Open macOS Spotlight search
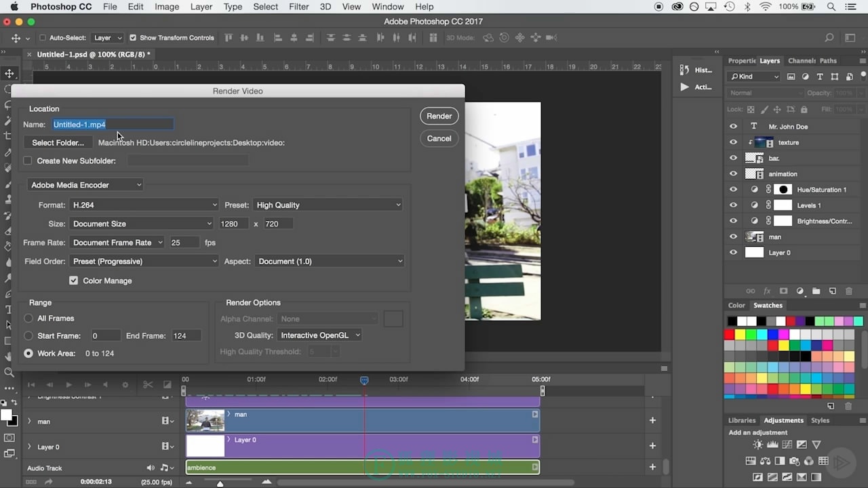Image resolution: width=868 pixels, height=488 pixels. 831,7
